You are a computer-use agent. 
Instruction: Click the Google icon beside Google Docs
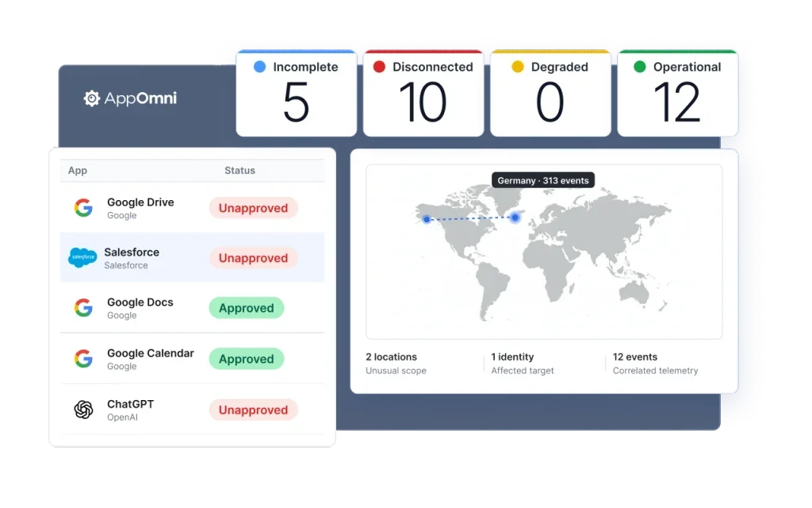tap(83, 308)
